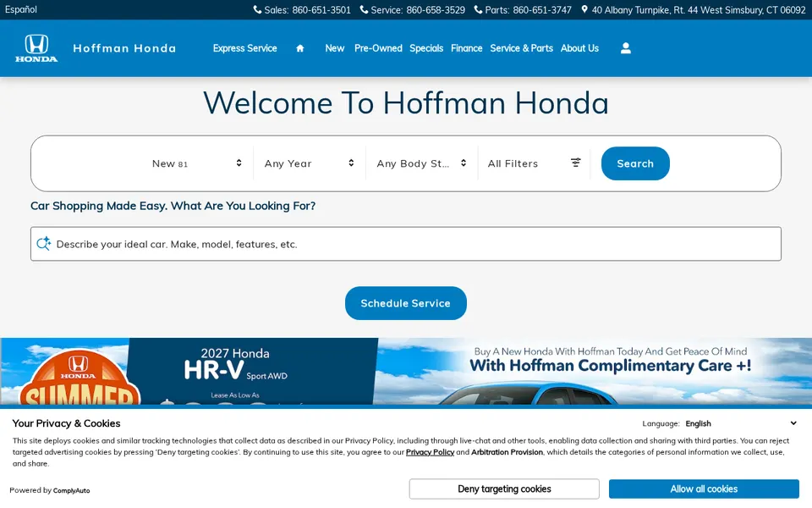Switch site language to Español
The height and width of the screenshot is (508, 812).
click(20, 9)
